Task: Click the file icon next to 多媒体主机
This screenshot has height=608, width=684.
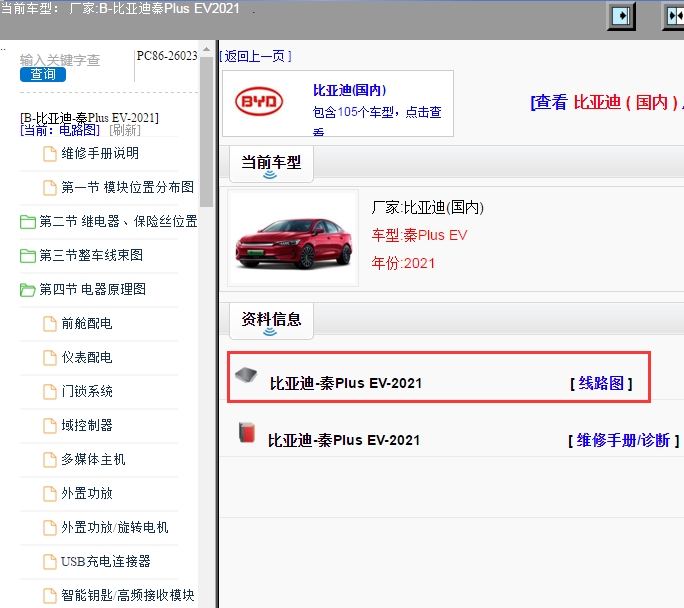Action: pyautogui.click(x=50, y=460)
